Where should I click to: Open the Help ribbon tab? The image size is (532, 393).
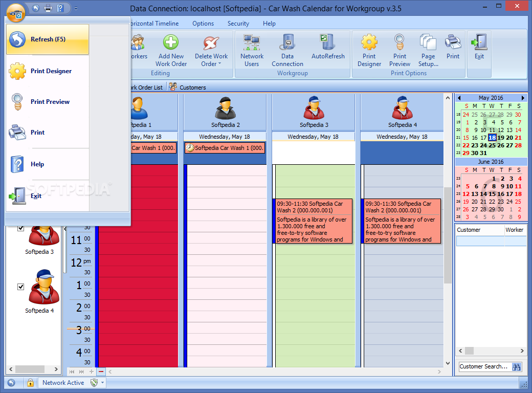[269, 24]
